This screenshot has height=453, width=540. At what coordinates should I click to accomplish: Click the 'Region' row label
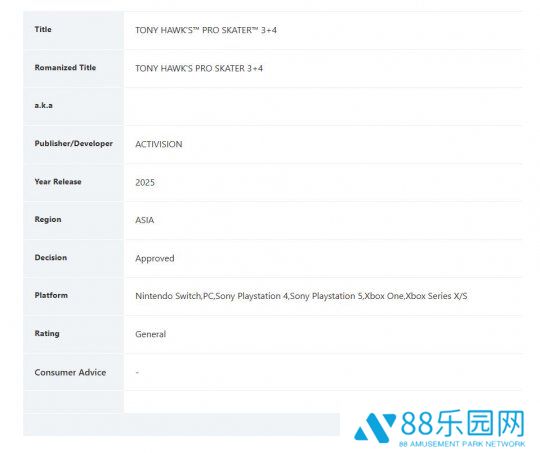click(x=48, y=220)
